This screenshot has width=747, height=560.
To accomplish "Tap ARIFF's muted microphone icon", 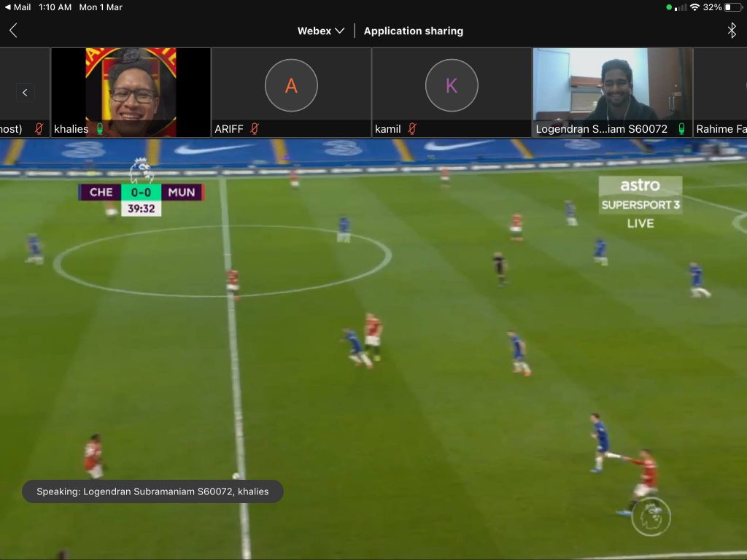I will (x=255, y=129).
